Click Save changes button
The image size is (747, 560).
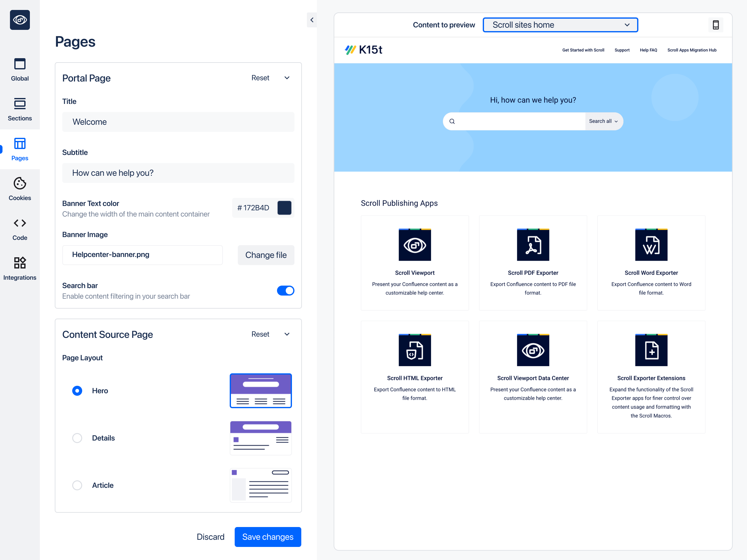click(268, 537)
